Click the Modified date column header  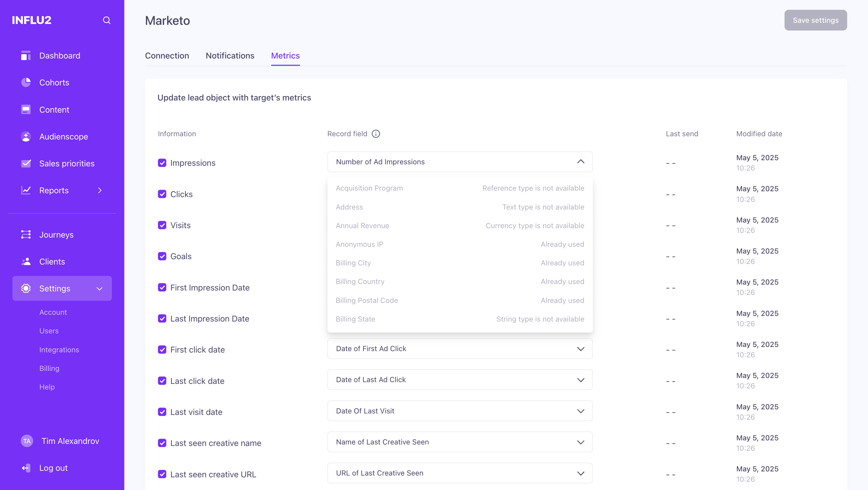click(x=759, y=134)
